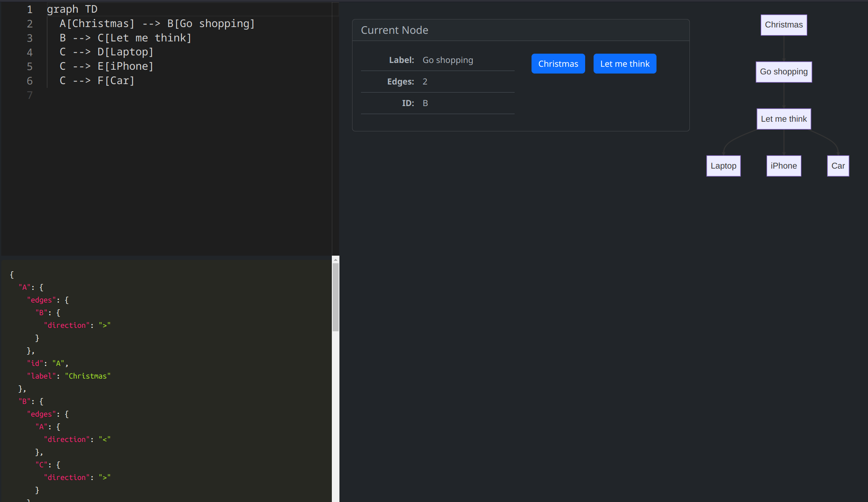
Task: Click the "label": "Christmas" JSON line
Action: coord(68,376)
